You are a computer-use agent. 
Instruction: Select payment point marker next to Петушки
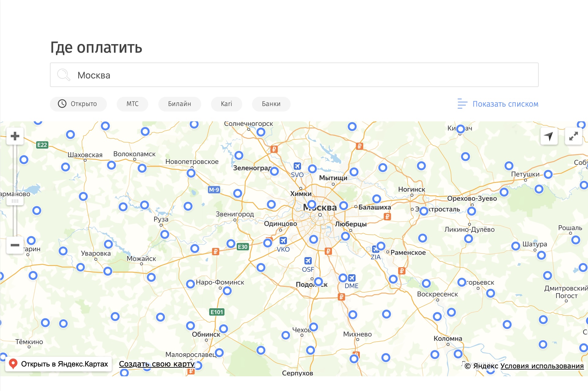tap(548, 174)
